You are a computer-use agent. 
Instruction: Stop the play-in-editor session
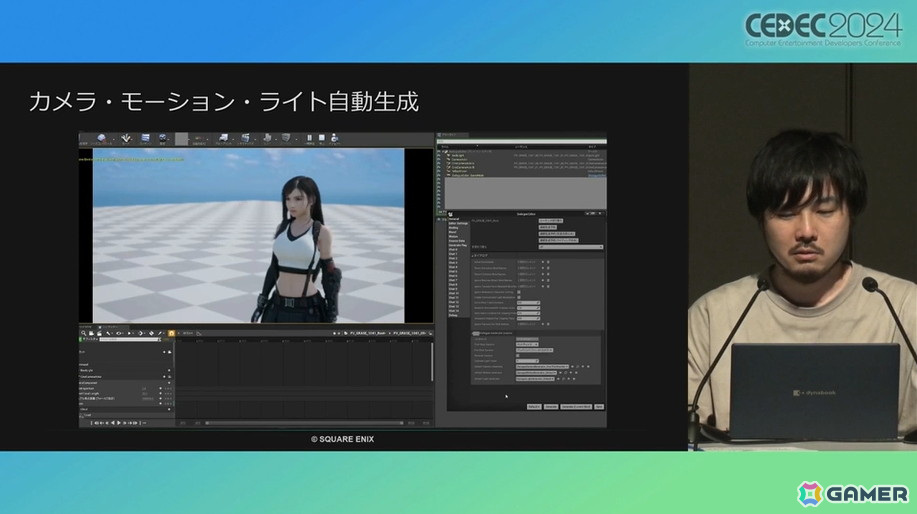[x=322, y=137]
